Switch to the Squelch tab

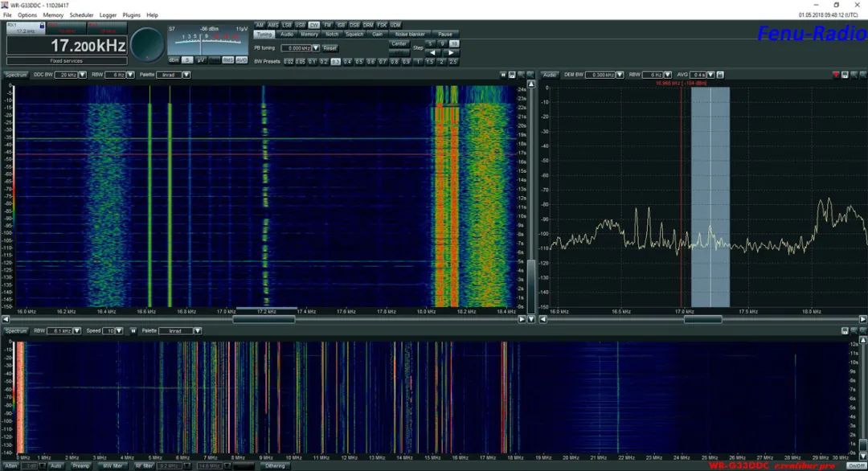click(354, 35)
